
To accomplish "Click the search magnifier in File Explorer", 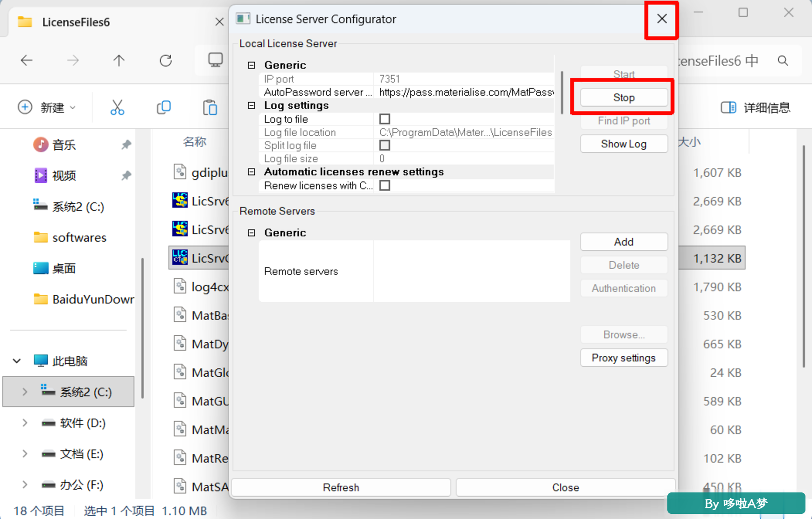I will pyautogui.click(x=783, y=61).
